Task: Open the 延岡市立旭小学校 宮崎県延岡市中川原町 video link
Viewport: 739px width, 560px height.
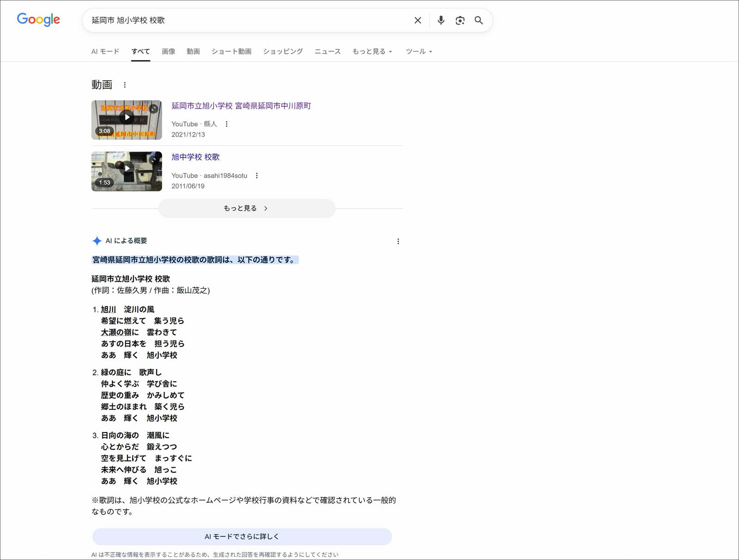Action: pos(241,106)
